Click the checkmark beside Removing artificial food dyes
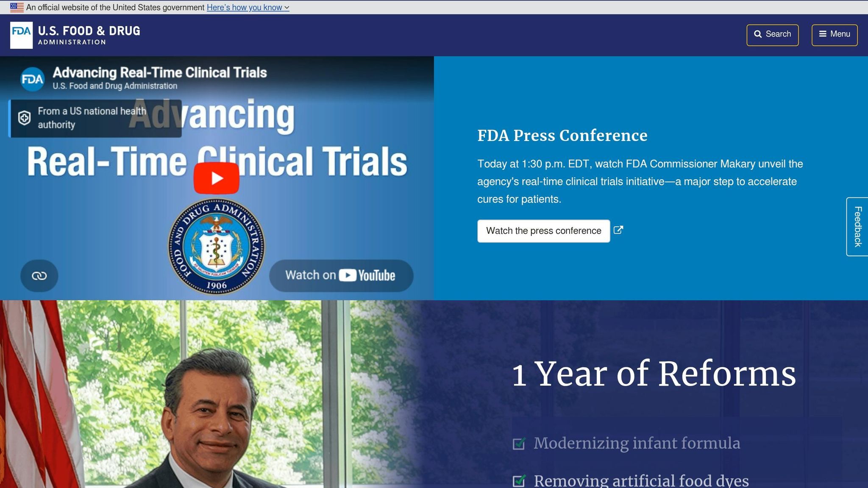The image size is (868, 488). pos(519,481)
